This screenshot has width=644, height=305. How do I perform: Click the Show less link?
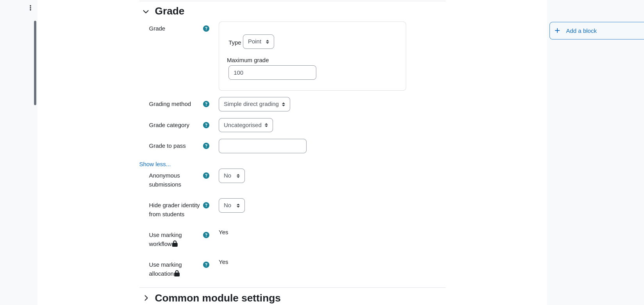pos(155,164)
